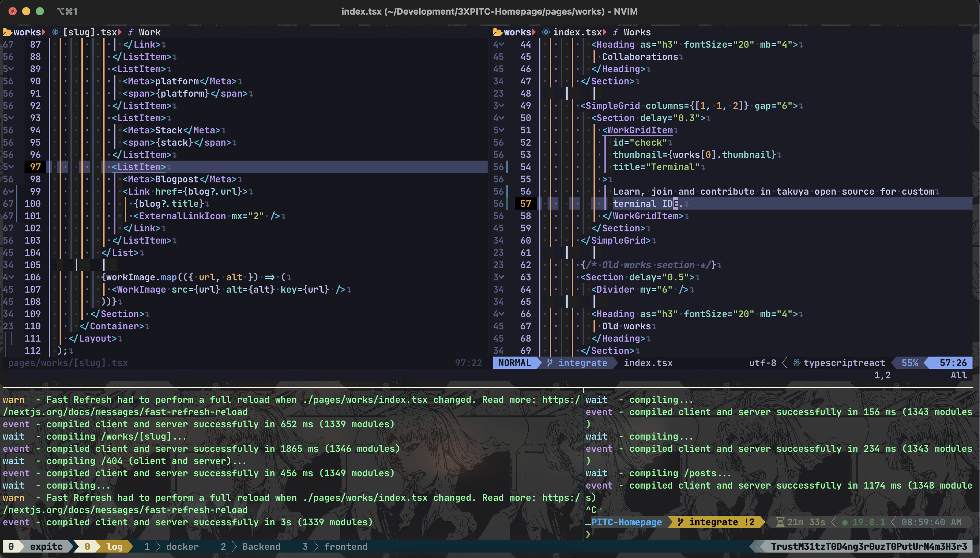Click the pages/works/[slug].tsx inactive statusline path
This screenshot has height=558, width=980.
point(68,363)
